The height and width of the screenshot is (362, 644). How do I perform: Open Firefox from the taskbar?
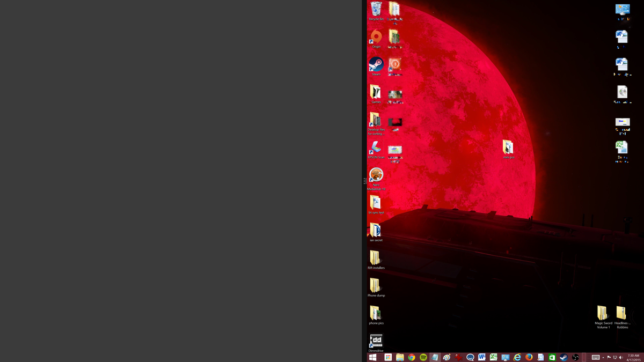529,357
